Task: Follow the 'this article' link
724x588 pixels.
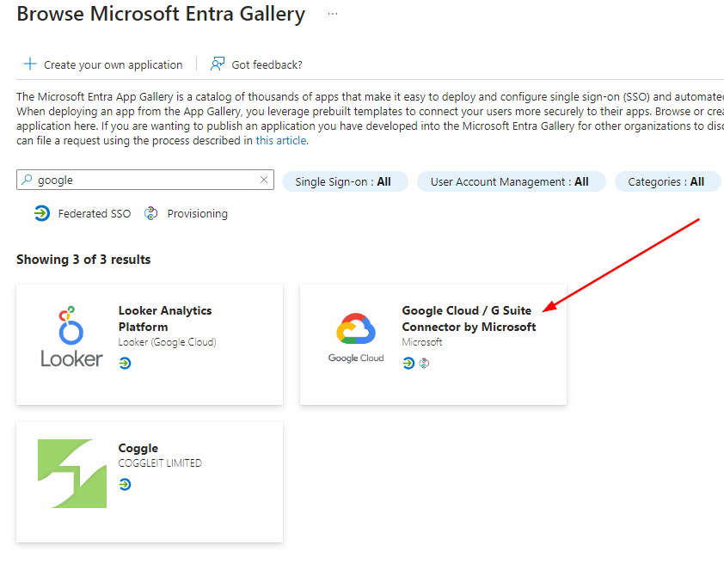Action: 280,141
